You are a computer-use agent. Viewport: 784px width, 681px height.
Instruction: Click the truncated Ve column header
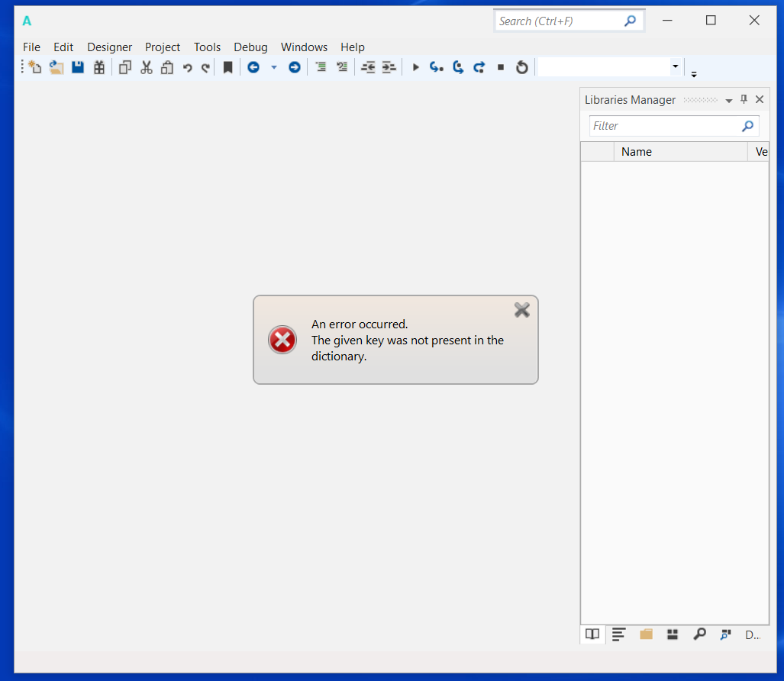(x=759, y=151)
